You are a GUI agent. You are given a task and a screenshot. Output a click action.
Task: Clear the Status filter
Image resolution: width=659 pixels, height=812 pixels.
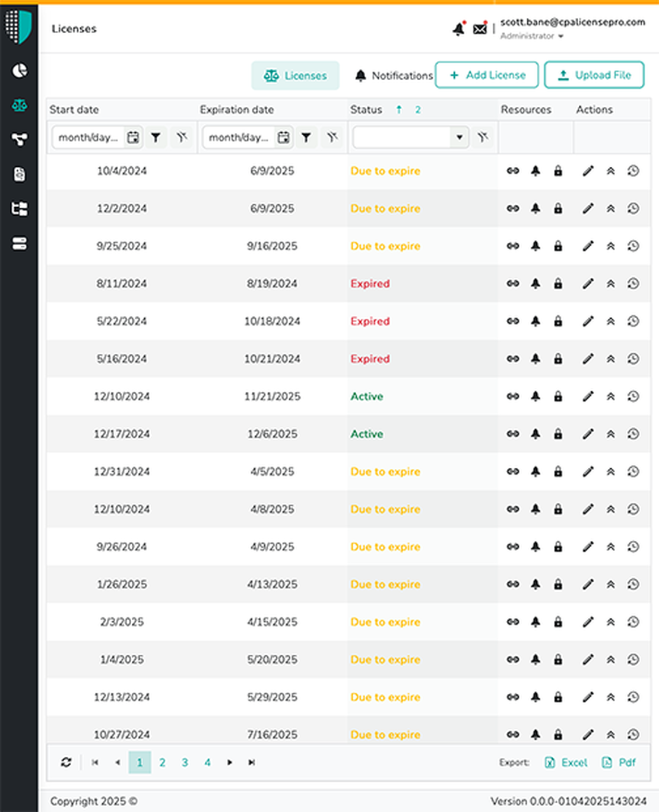[x=483, y=138]
